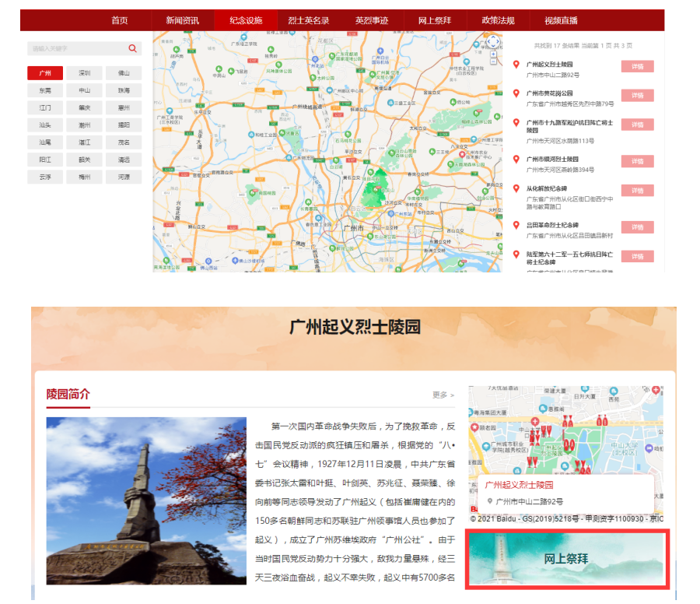Open the 视频直播 navigation item
This screenshot has height=604, width=700.
click(561, 20)
